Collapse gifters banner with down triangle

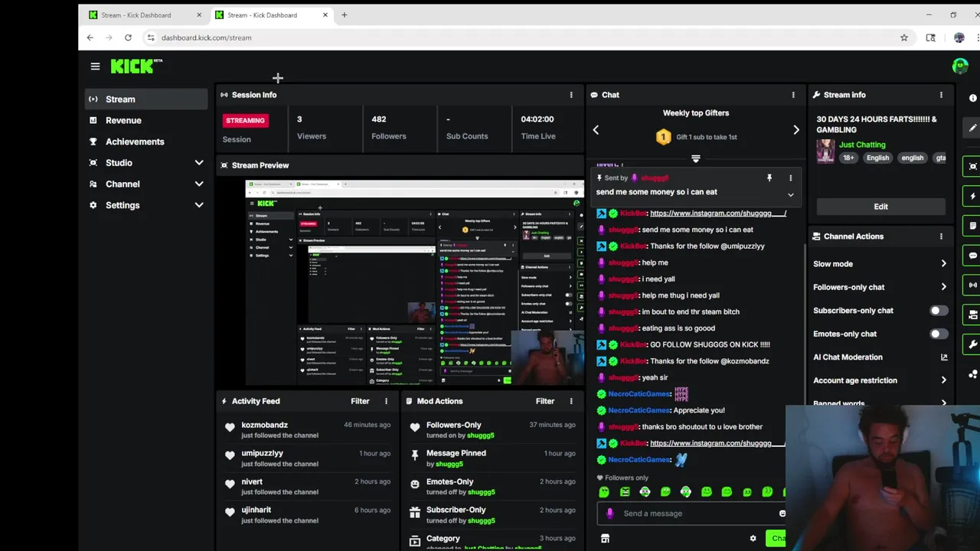click(696, 158)
